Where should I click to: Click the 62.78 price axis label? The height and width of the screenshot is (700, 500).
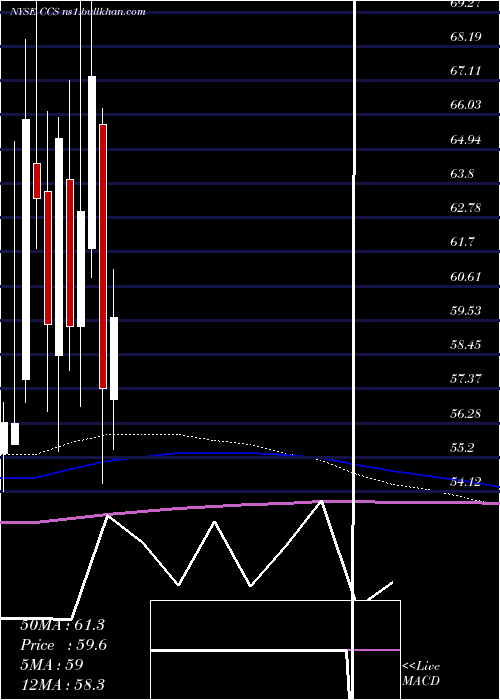click(x=466, y=208)
